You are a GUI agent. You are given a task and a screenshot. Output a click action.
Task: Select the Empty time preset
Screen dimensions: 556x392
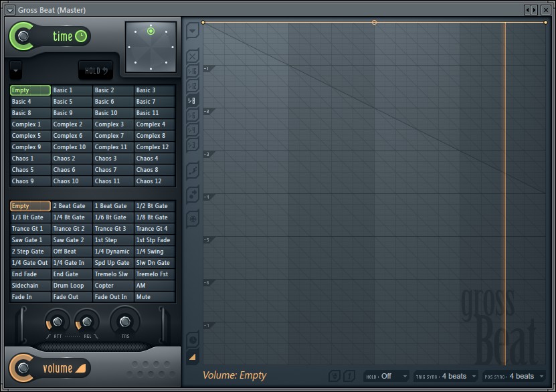(x=30, y=90)
